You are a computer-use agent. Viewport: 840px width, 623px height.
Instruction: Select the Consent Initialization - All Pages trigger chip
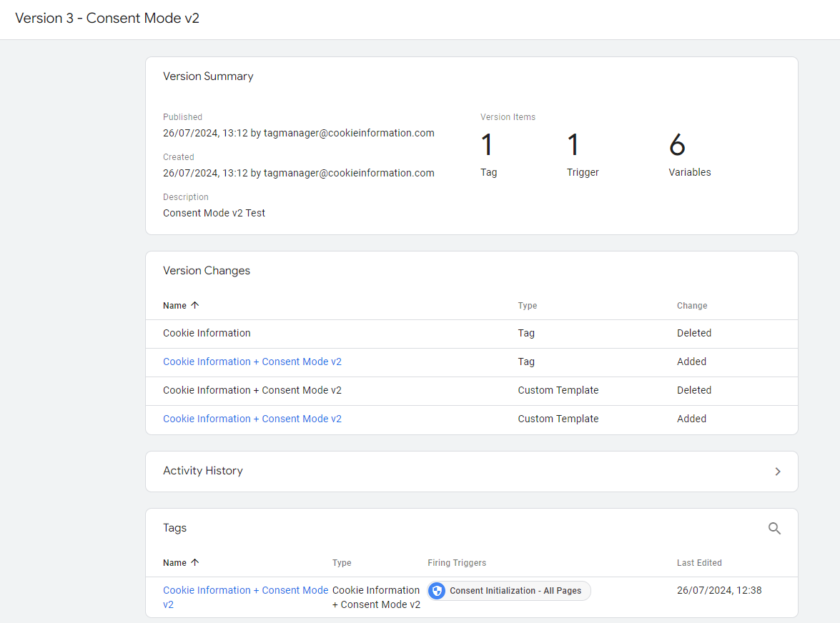(509, 590)
